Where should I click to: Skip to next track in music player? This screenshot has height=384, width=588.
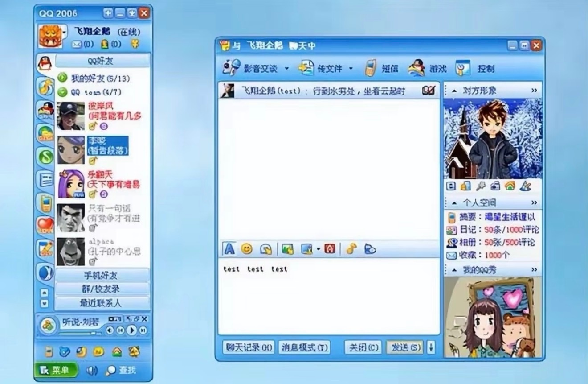pos(143,330)
